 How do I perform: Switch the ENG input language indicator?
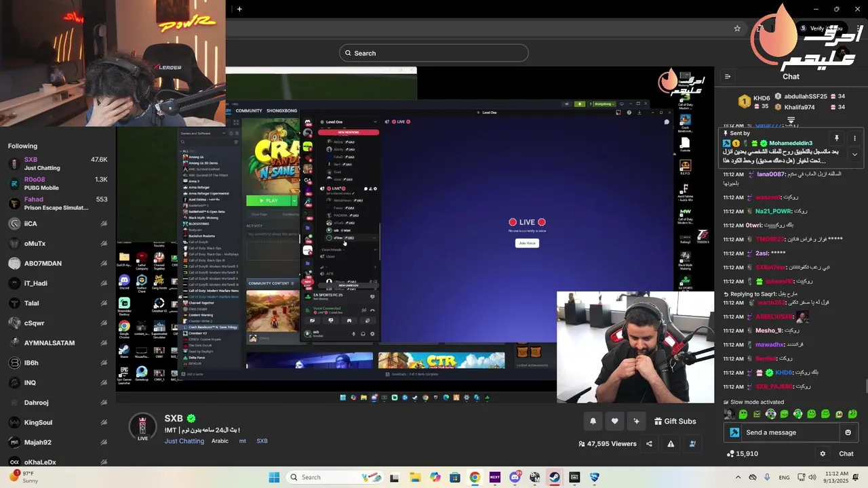(784, 477)
